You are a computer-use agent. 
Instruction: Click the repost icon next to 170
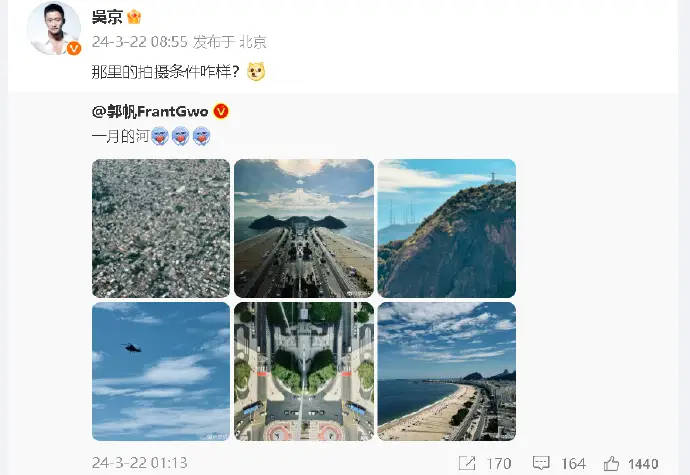click(466, 463)
